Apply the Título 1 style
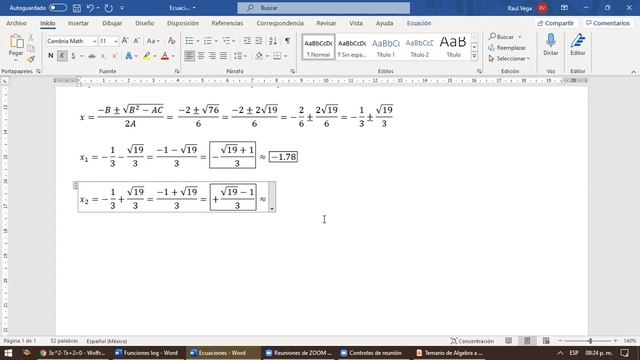Image resolution: width=640 pixels, height=360 pixels. click(386, 47)
